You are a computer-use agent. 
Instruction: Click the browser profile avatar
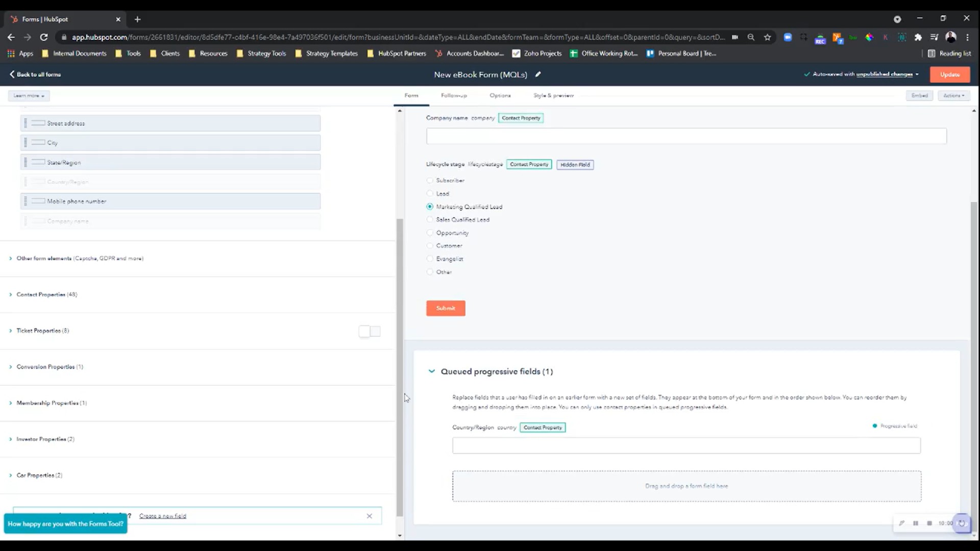pyautogui.click(x=950, y=38)
